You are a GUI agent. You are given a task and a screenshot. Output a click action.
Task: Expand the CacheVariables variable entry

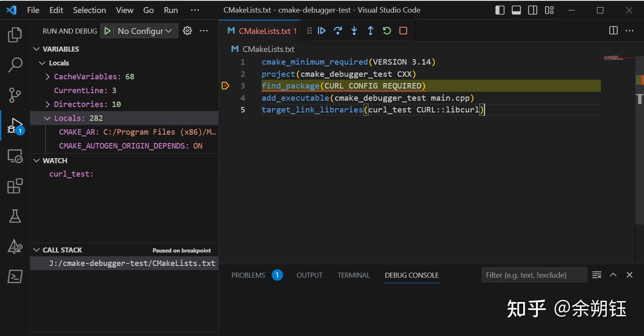[x=47, y=76]
